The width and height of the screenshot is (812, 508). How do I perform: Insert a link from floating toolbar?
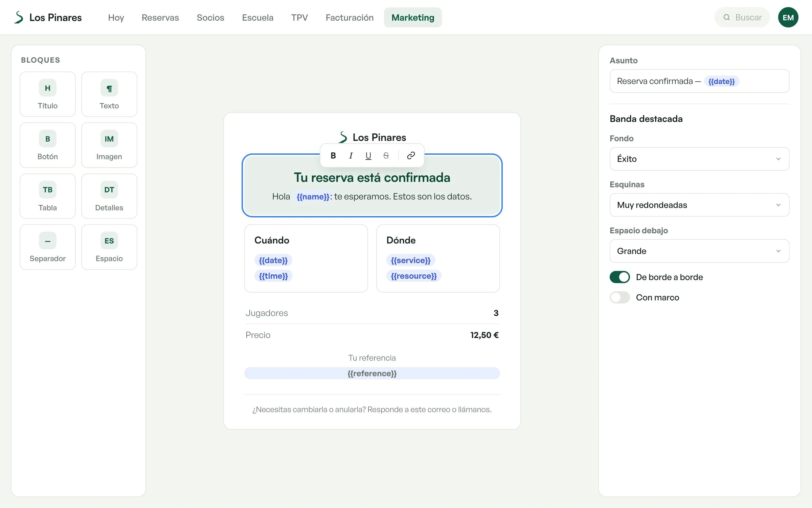click(411, 155)
